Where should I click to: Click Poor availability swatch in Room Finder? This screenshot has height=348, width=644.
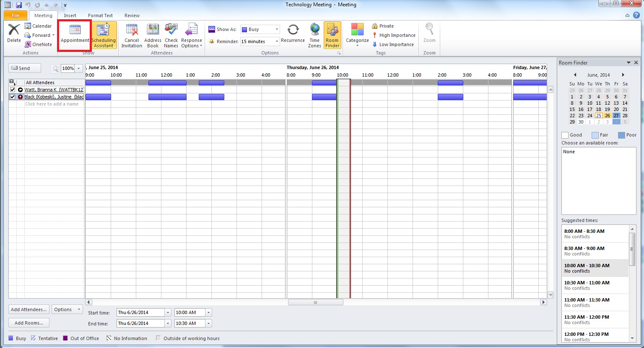[621, 135]
